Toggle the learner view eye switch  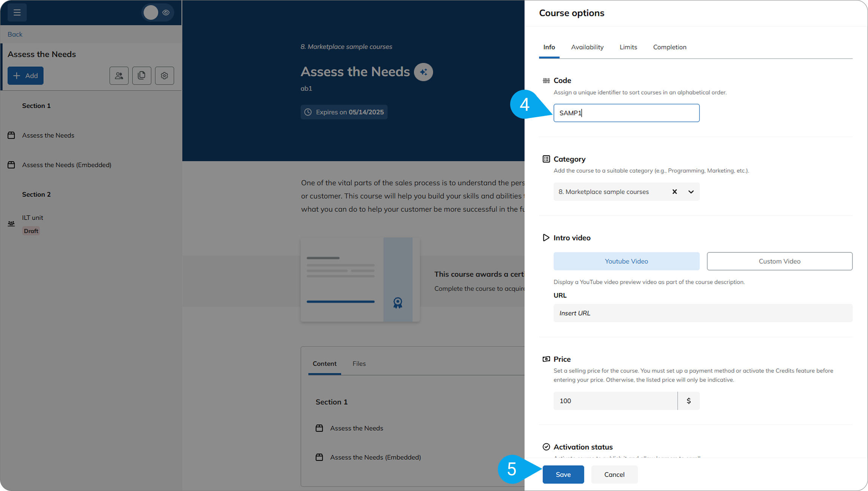[x=158, y=12]
